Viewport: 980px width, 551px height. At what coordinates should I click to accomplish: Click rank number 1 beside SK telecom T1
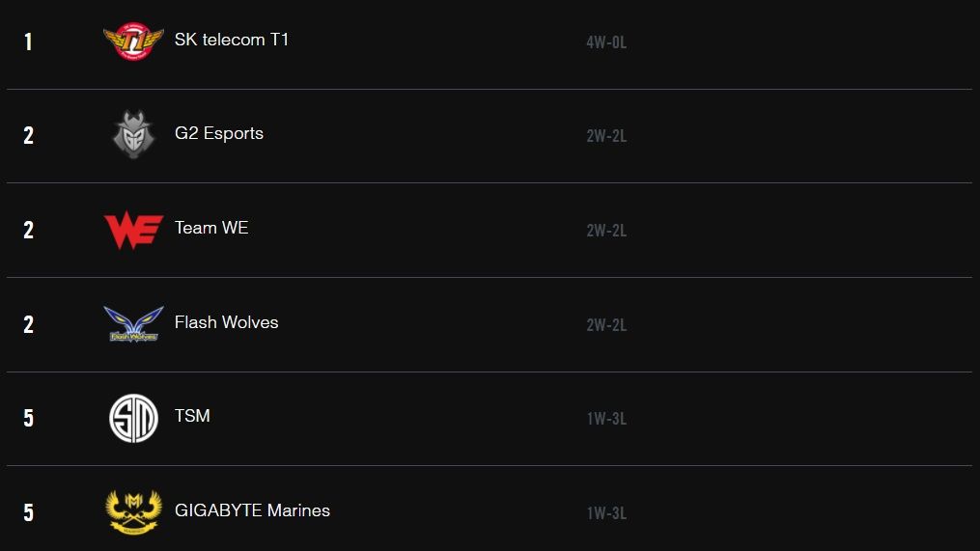pos(28,42)
